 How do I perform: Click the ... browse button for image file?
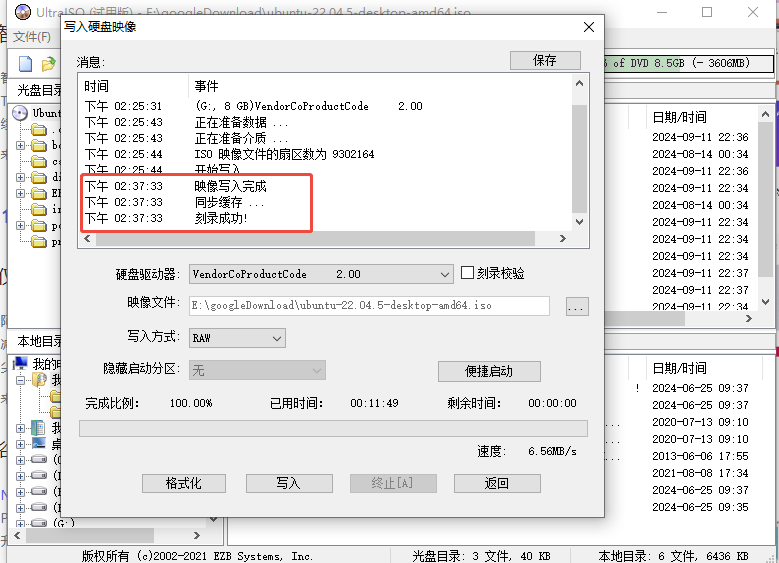[577, 307]
